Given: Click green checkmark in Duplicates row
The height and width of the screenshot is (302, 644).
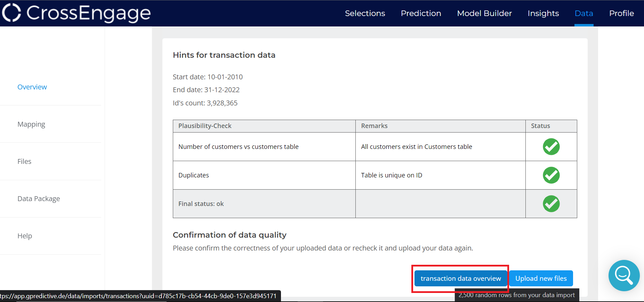Looking at the screenshot, I should coord(551,175).
